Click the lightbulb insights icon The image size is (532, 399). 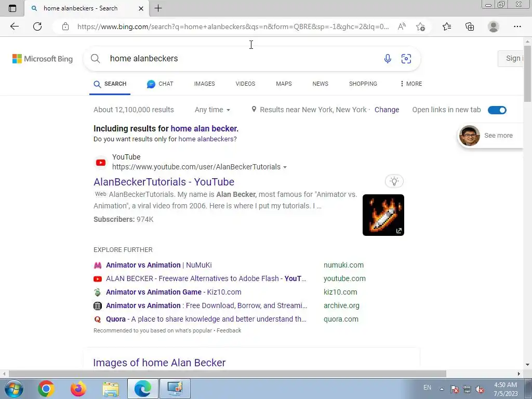click(x=394, y=181)
